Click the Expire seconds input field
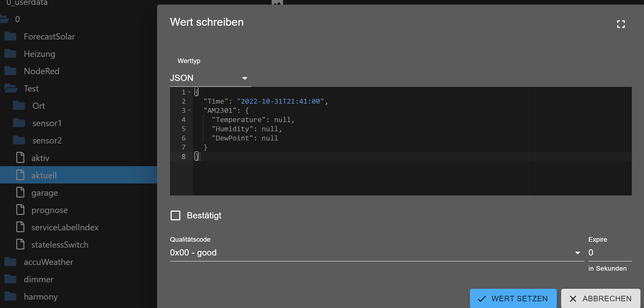644x308 pixels. [x=610, y=253]
